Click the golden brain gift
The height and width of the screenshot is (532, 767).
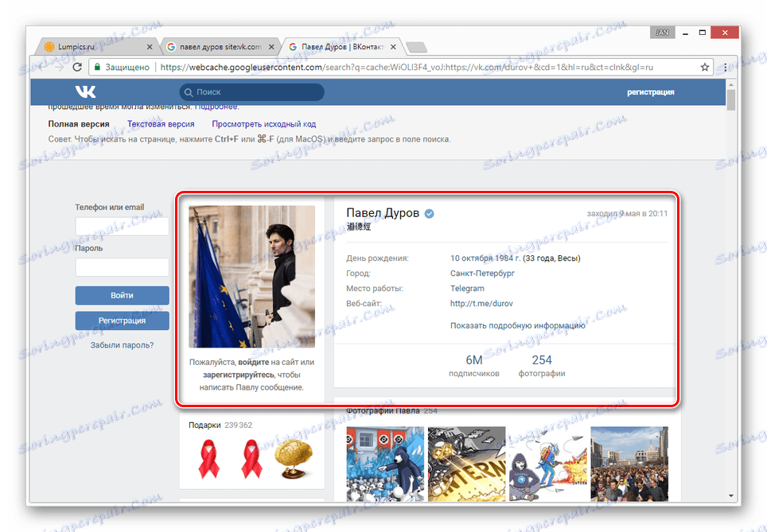tap(294, 459)
